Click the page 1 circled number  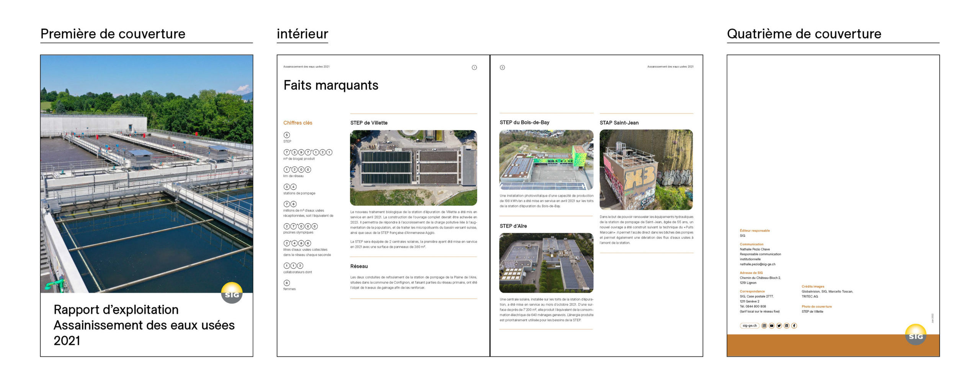[474, 67]
